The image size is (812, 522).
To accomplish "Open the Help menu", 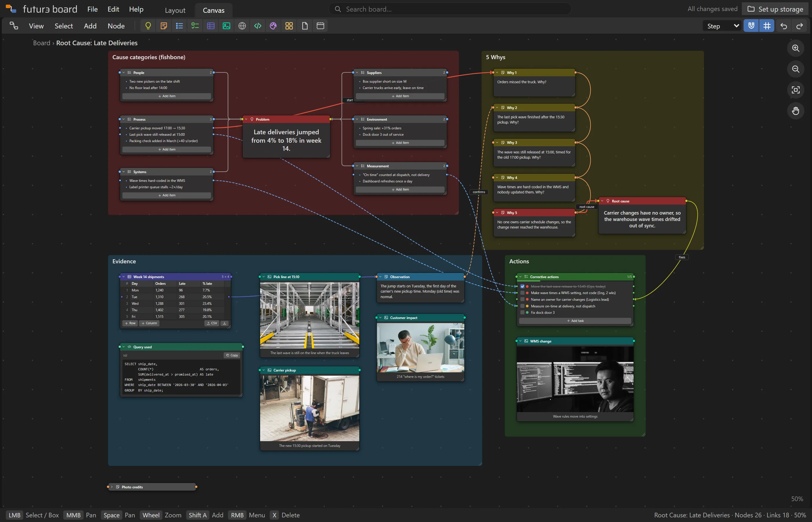I will [136, 9].
